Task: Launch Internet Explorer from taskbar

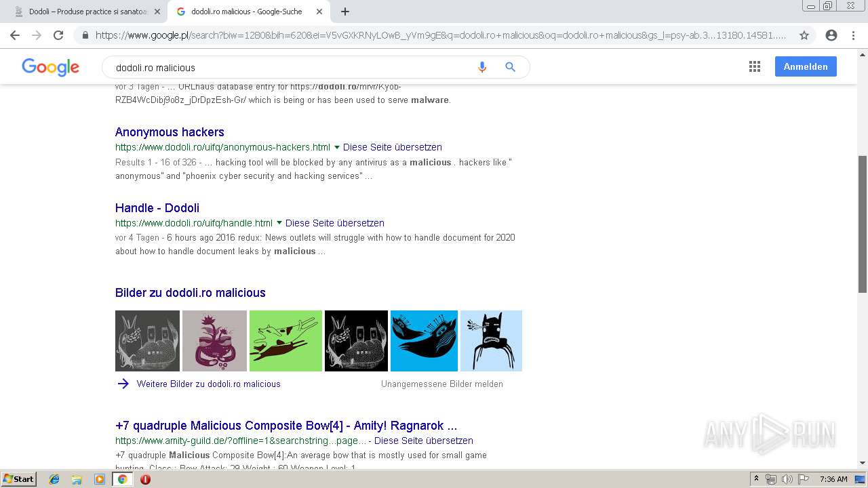Action: pyautogui.click(x=54, y=479)
